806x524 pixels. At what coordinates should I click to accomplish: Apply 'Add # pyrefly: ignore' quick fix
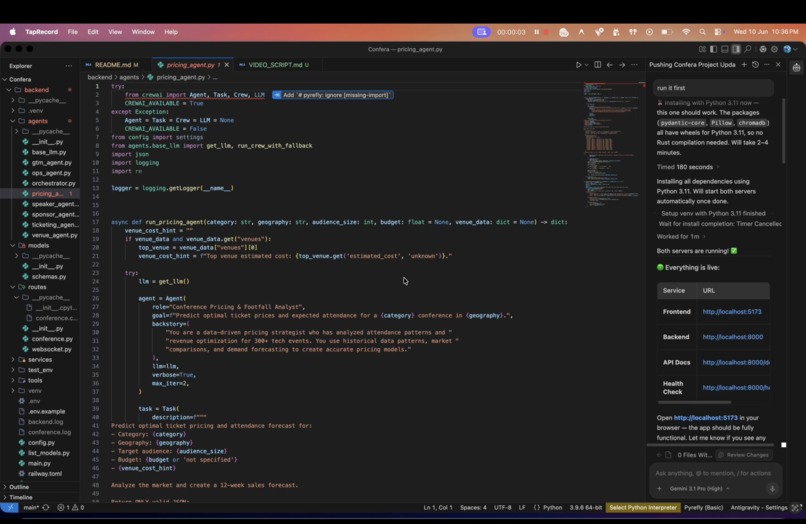(333, 95)
